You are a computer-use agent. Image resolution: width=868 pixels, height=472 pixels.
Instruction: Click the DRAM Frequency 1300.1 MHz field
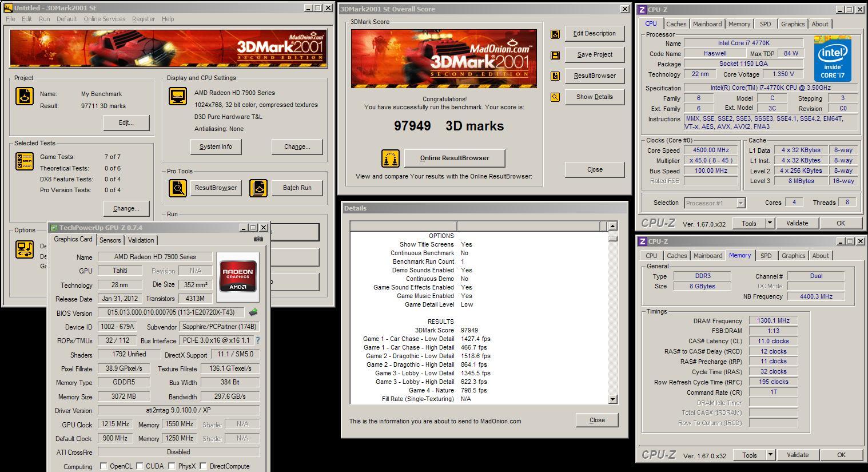(773, 320)
